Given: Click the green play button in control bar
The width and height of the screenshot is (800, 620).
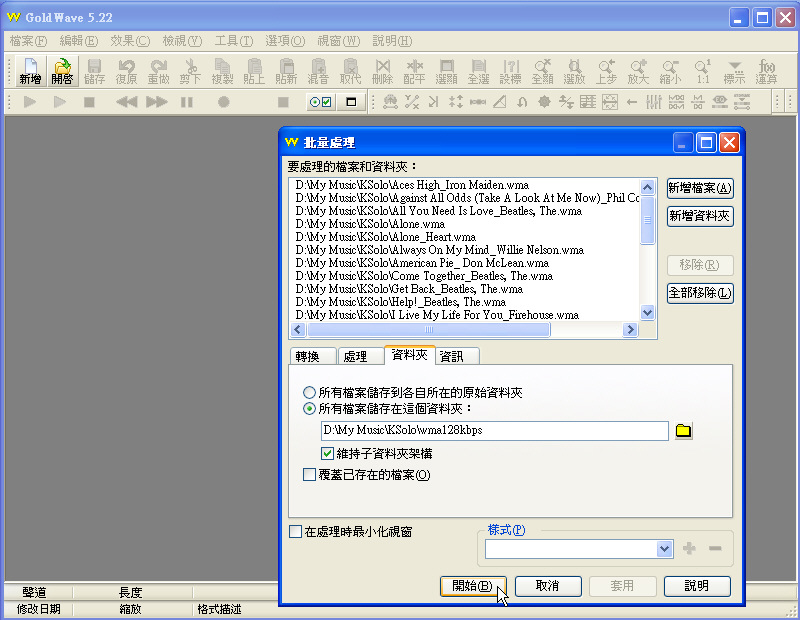Looking at the screenshot, I should (30, 102).
